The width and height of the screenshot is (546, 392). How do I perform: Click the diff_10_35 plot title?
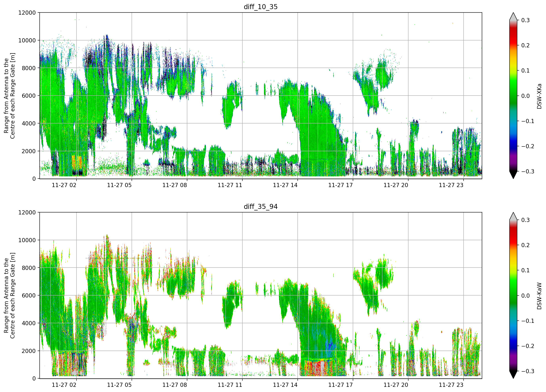click(261, 7)
